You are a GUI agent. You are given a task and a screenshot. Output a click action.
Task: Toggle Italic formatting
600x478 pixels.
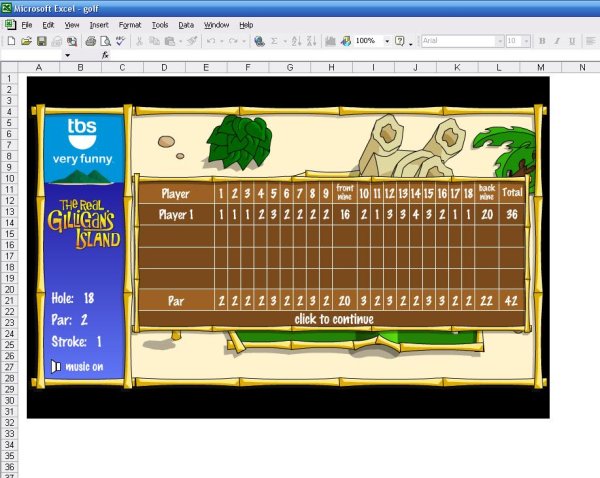pyautogui.click(x=557, y=41)
